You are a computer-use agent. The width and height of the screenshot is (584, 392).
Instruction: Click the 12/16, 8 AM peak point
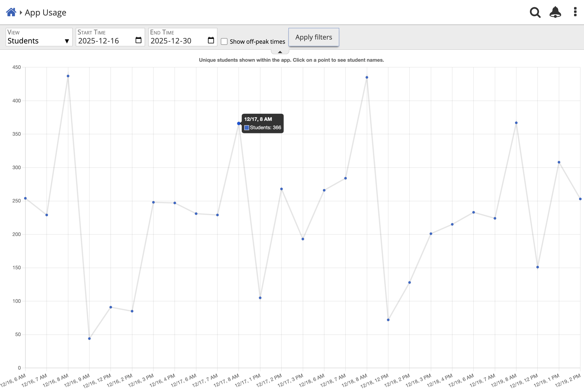pos(68,76)
